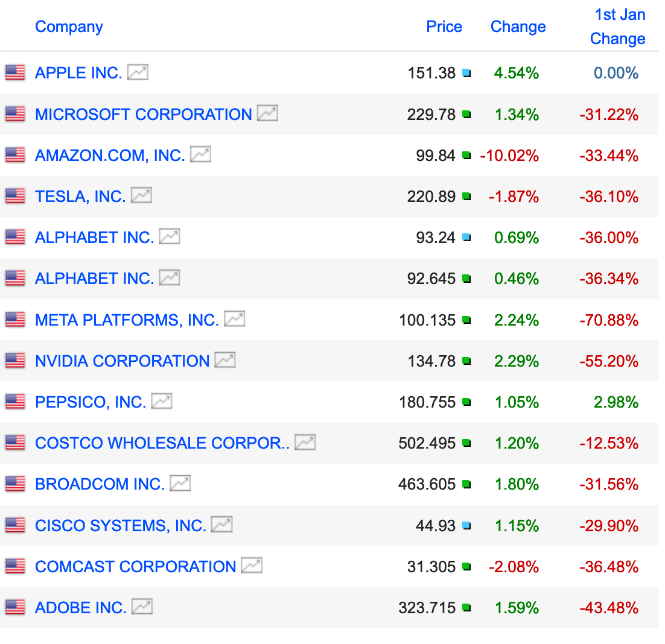
Task: Sort table by Company column header
Action: [x=69, y=27]
